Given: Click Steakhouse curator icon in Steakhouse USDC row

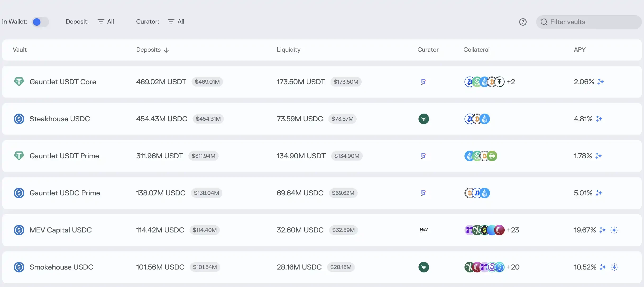Looking at the screenshot, I should (424, 119).
